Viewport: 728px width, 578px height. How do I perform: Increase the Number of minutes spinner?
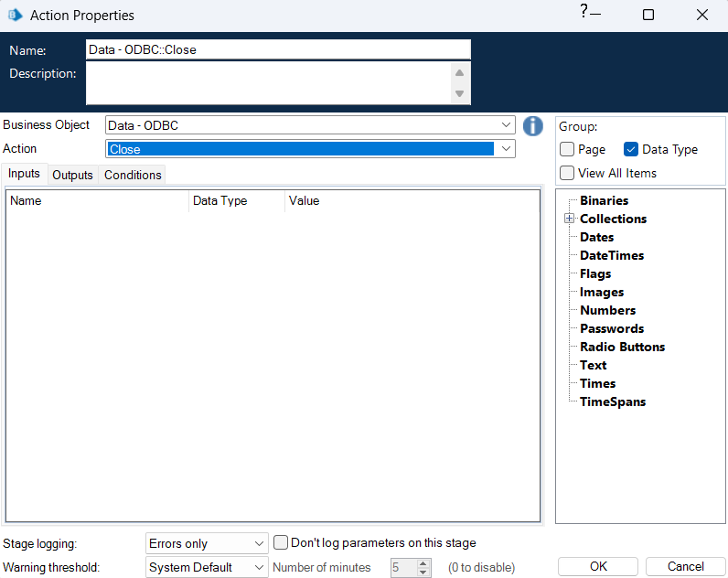point(423,563)
